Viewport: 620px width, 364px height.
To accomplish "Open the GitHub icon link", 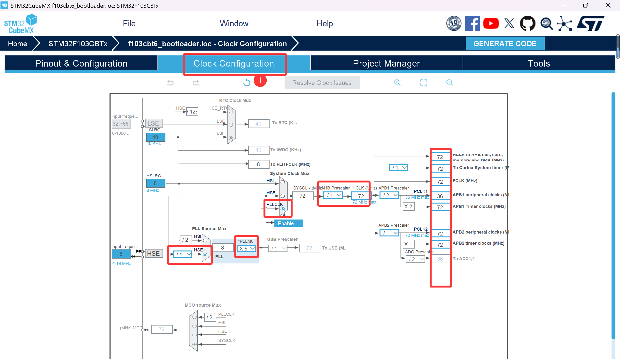I will [x=527, y=24].
